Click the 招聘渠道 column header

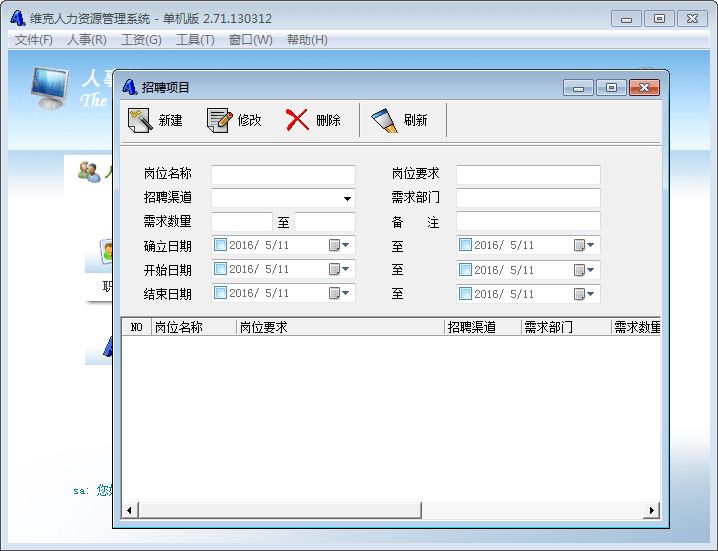tap(483, 327)
